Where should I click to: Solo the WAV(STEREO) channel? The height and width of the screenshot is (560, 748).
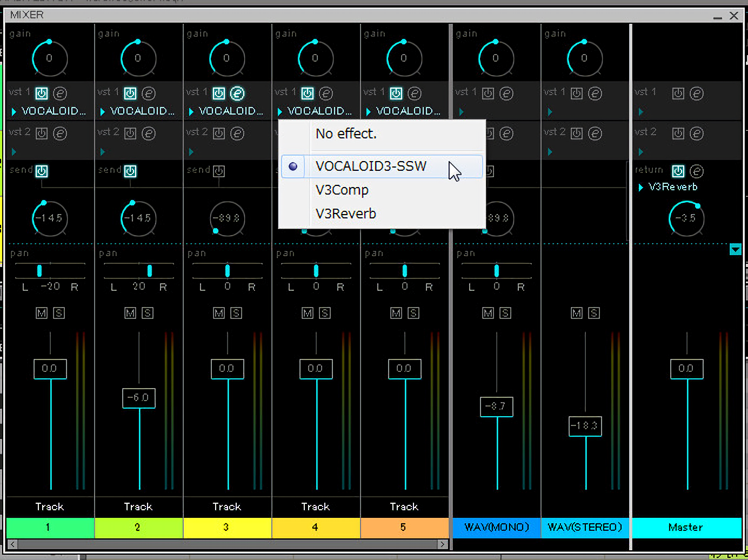[x=594, y=313]
